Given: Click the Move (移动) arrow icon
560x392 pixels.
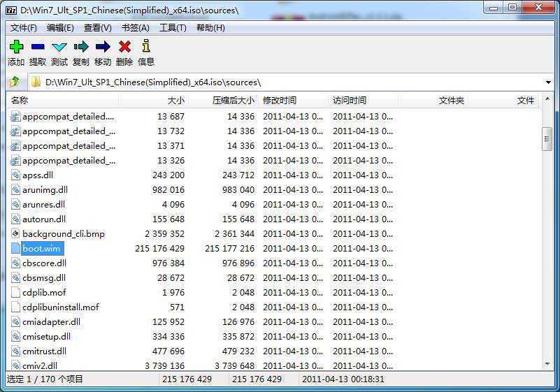Looking at the screenshot, I should tap(103, 48).
